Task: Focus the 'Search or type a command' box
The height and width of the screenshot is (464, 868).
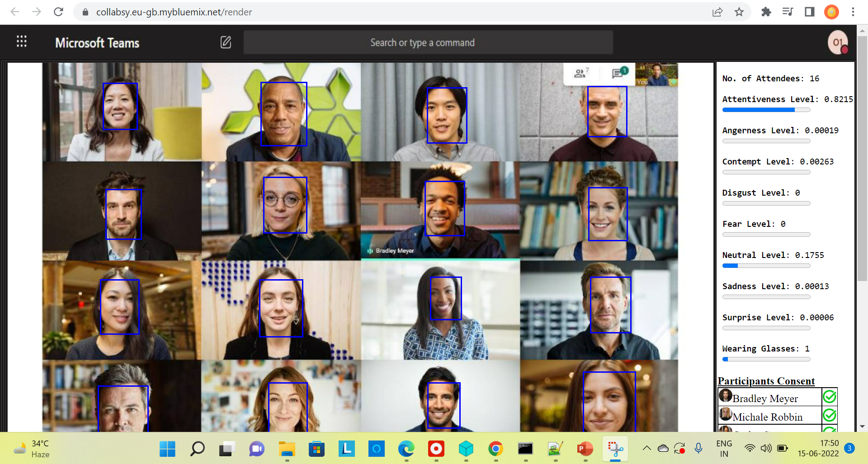Action: [428, 42]
